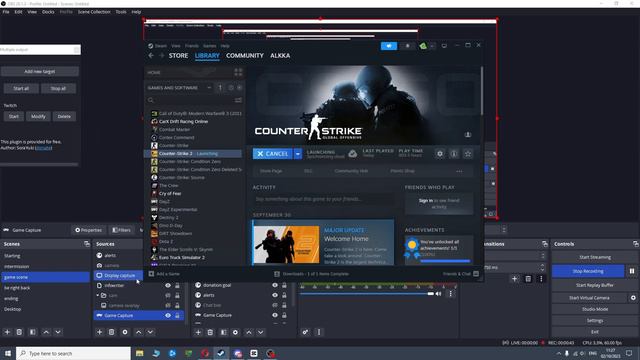
Task: Toggle visibility of the cam group
Action: pyautogui.click(x=168, y=295)
